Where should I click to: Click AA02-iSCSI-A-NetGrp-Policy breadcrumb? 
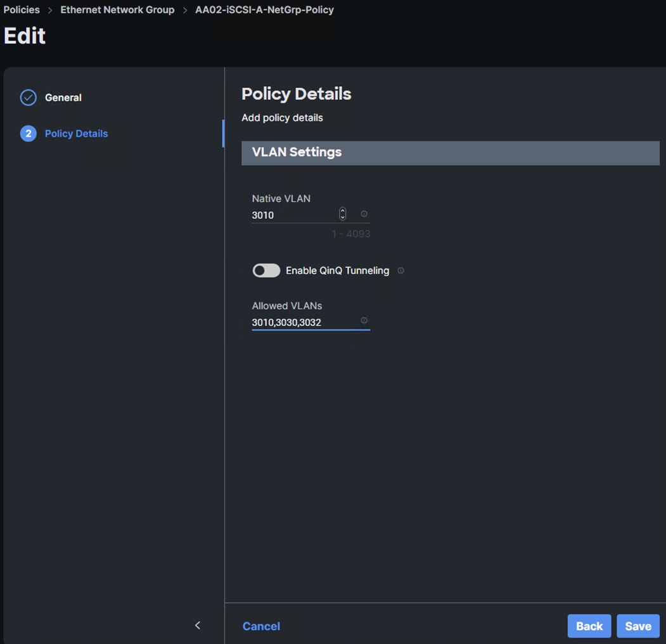[x=264, y=9]
